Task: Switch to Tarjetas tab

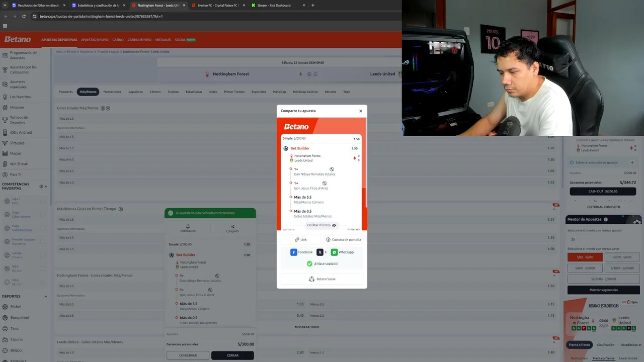Action: coord(173,92)
